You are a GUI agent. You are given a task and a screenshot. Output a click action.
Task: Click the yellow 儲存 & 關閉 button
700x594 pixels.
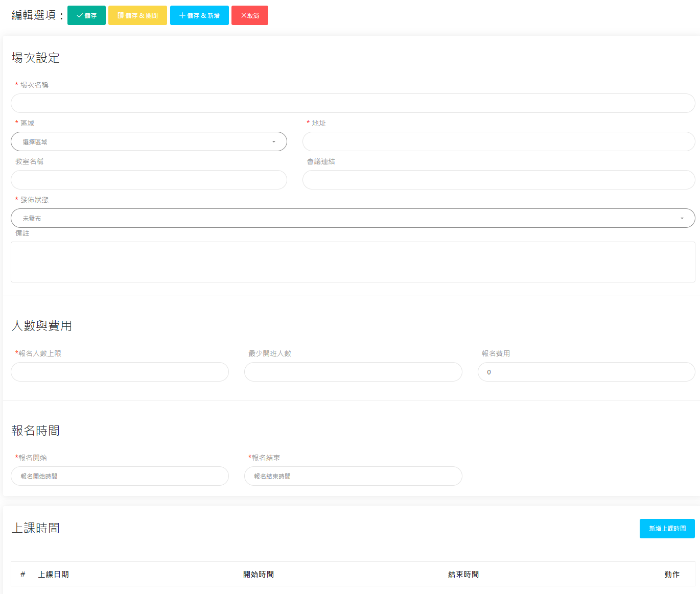pos(137,15)
